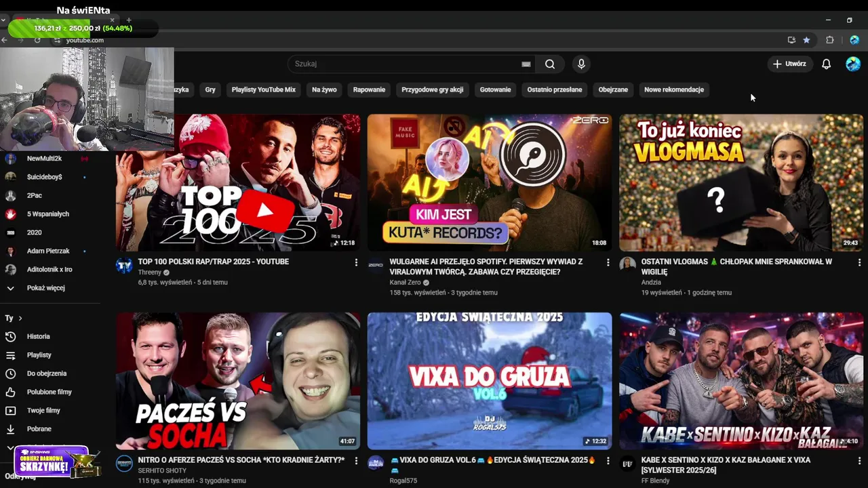
Task: Open the notifications bell
Action: coord(826,64)
